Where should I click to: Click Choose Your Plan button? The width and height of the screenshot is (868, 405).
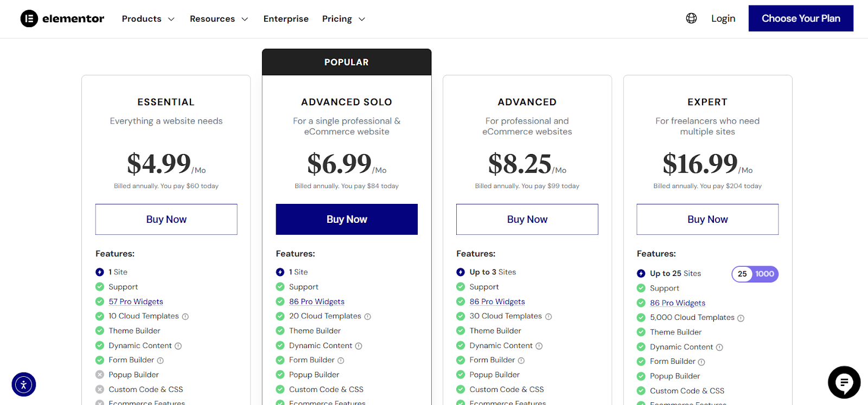click(801, 18)
